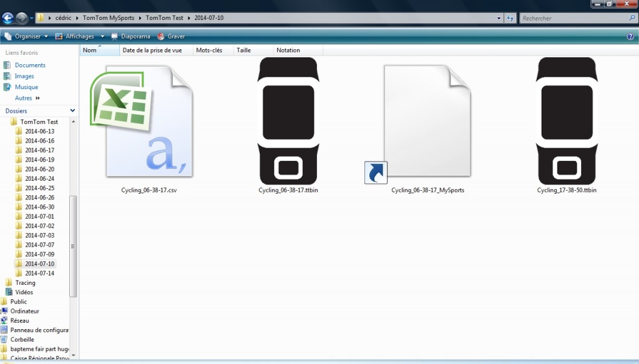639x364 pixels.
Task: Select the Cycling_06-38-17.csv Excel file icon
Action: (x=141, y=122)
